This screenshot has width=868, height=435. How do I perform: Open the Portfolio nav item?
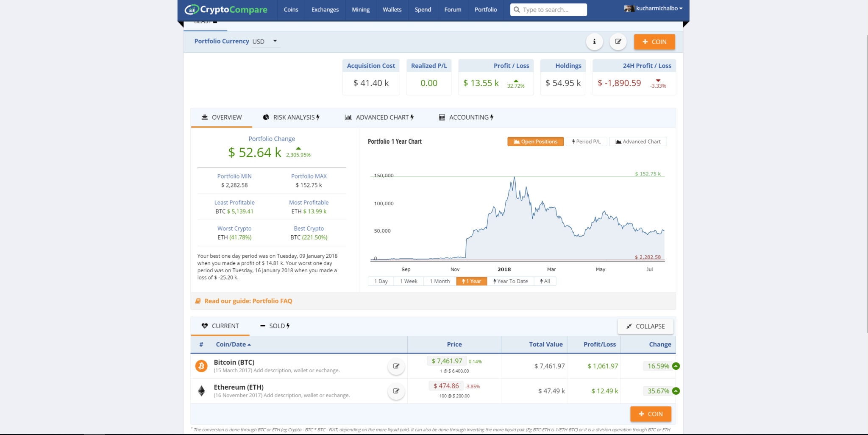pyautogui.click(x=486, y=10)
